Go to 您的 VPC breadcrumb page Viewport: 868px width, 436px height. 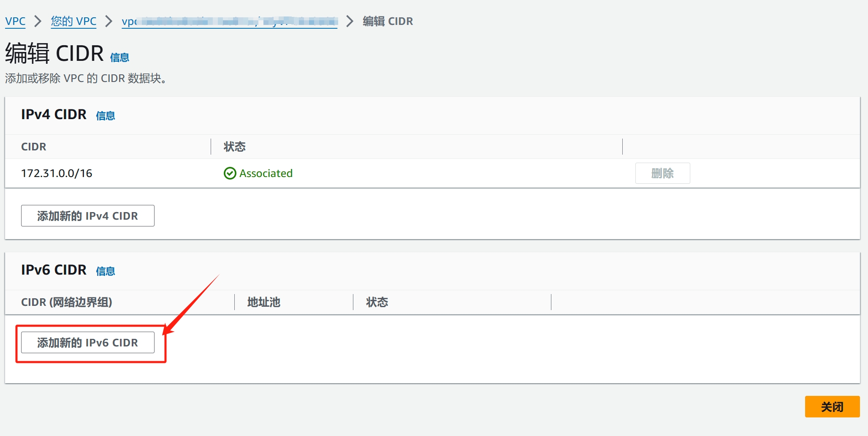point(73,21)
